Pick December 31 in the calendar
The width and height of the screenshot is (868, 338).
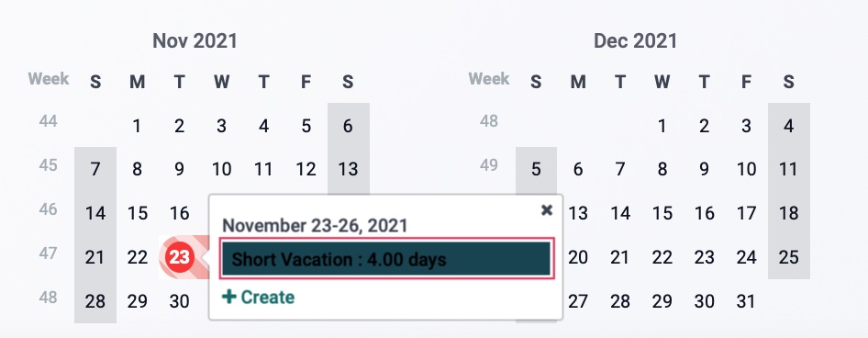coord(746,301)
